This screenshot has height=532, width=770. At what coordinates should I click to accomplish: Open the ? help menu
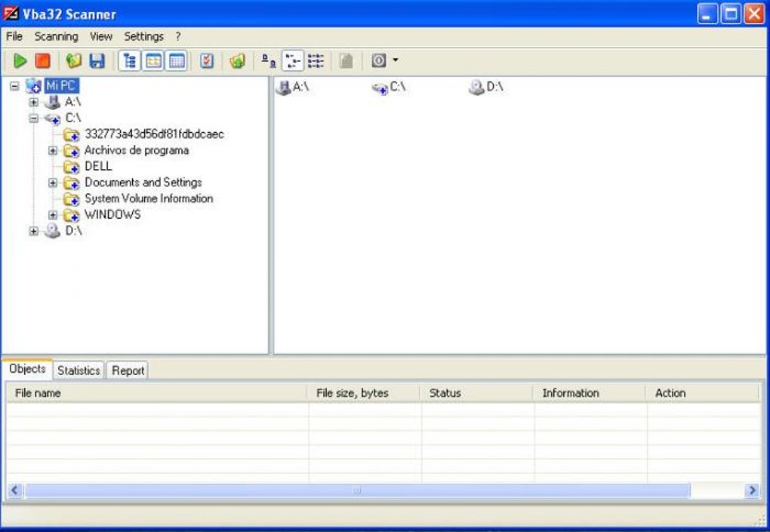coord(177,36)
